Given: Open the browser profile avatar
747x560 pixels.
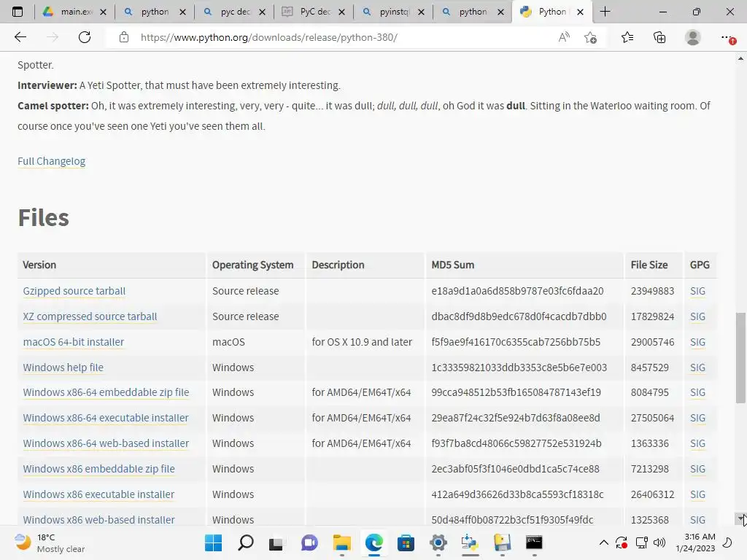Looking at the screenshot, I should (693, 37).
